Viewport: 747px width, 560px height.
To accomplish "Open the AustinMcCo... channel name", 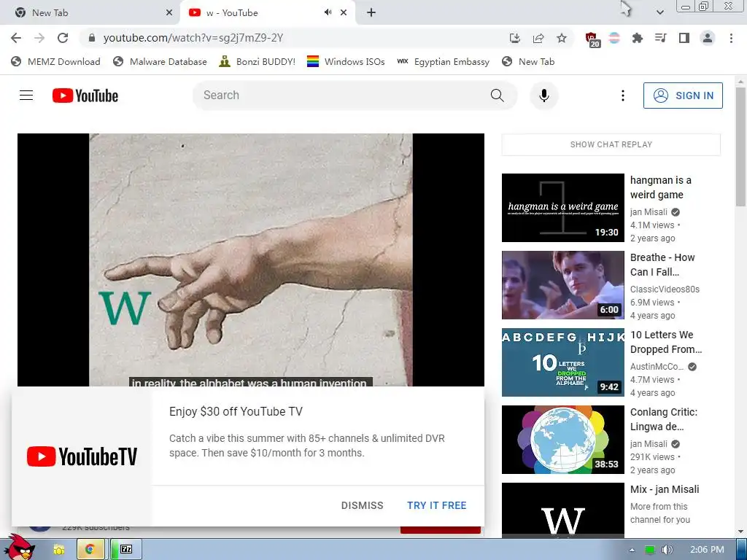I will pyautogui.click(x=657, y=367).
